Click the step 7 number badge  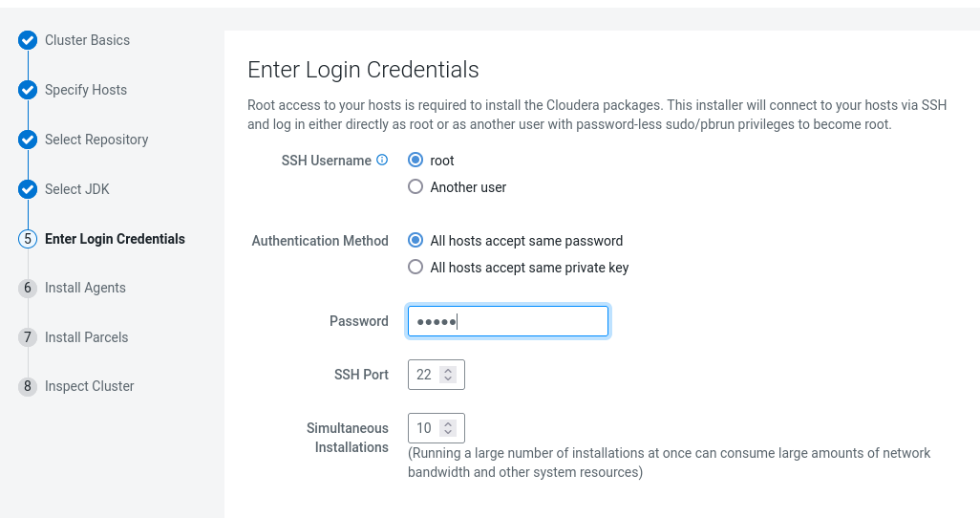click(28, 337)
